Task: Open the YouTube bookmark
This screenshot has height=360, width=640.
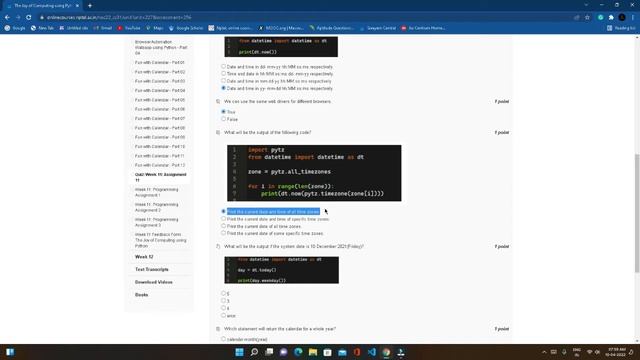Action: [x=129, y=28]
